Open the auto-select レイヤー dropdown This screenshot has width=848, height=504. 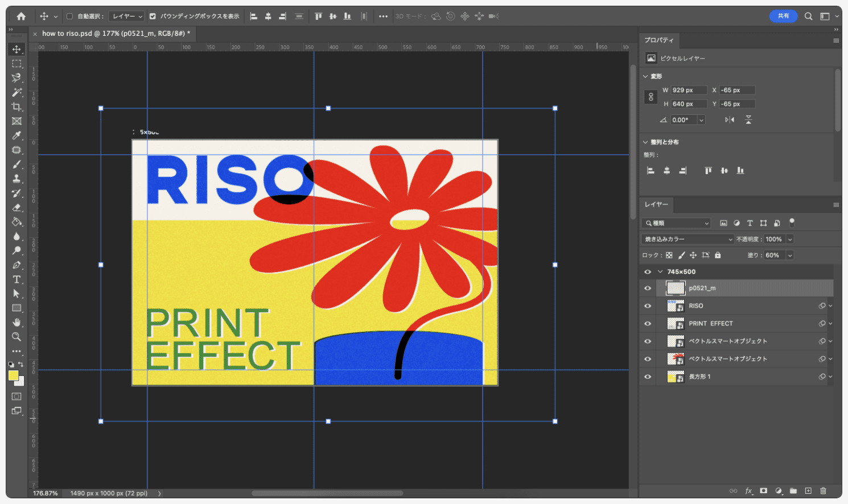pyautogui.click(x=127, y=16)
